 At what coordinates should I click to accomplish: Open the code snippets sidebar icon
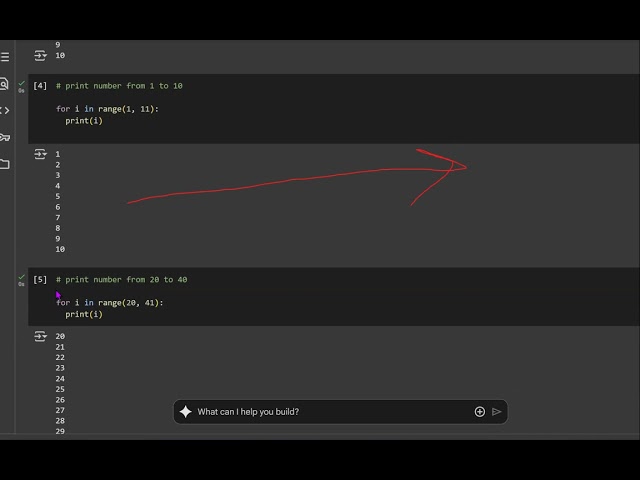pyautogui.click(x=4, y=110)
